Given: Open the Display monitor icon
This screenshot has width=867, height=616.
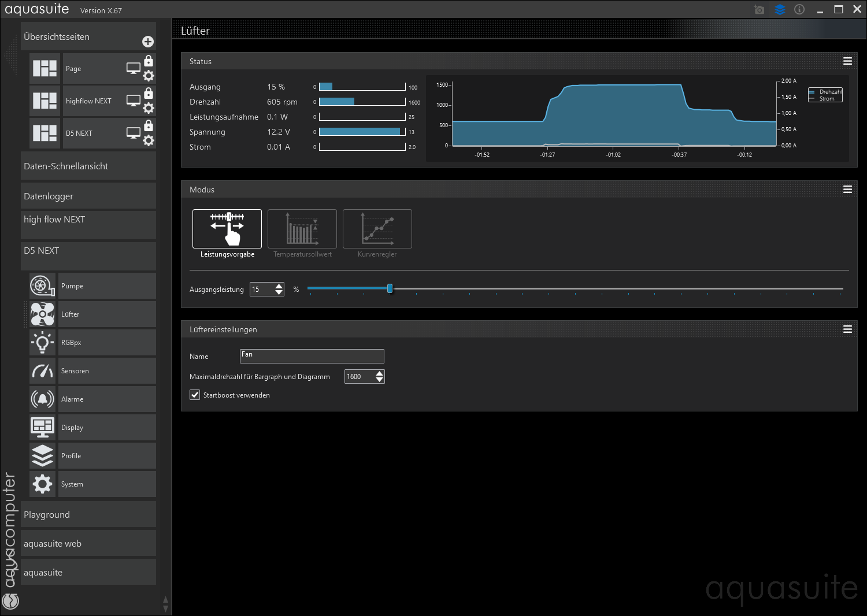Looking at the screenshot, I should (x=43, y=428).
